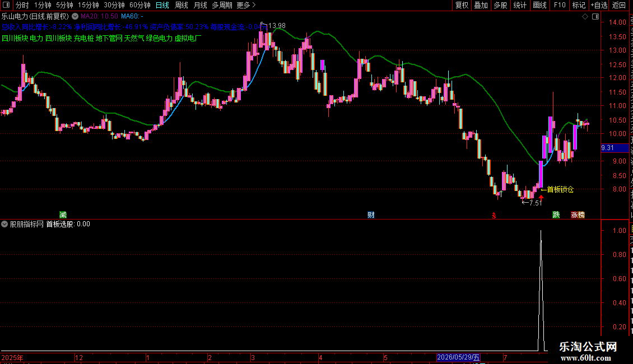Screen dimensions: 633x364
Task: Click the 1.00 value on indicator axis
Action: point(619,230)
